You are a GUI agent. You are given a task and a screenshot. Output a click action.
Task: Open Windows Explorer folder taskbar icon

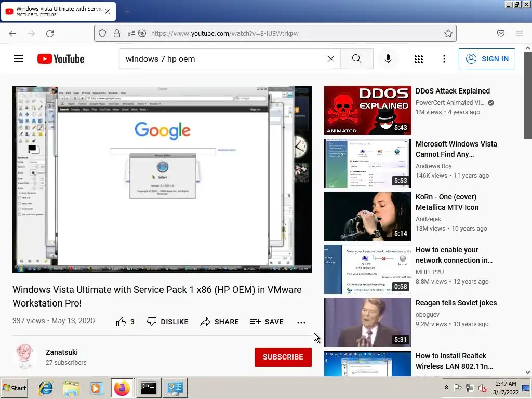pyautogui.click(x=71, y=388)
